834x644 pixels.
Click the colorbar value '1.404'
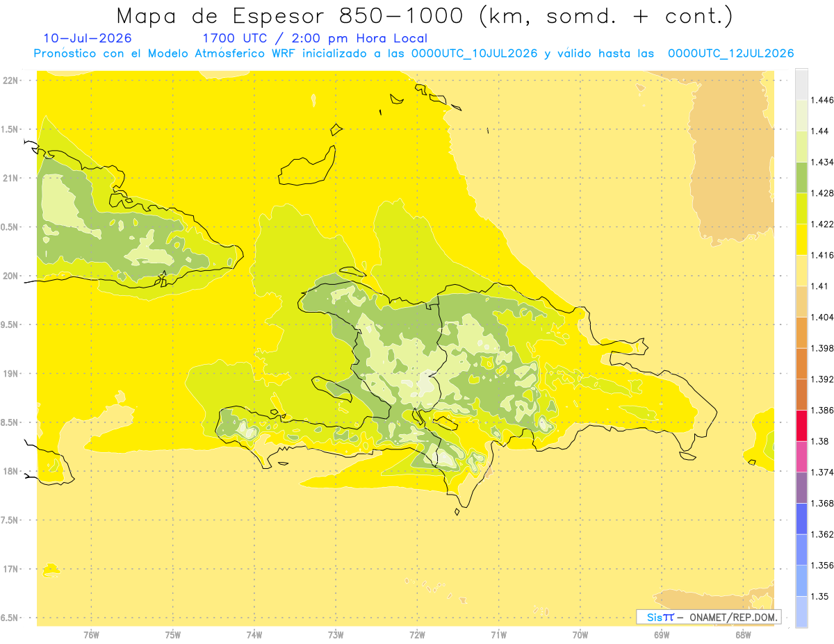(822, 317)
